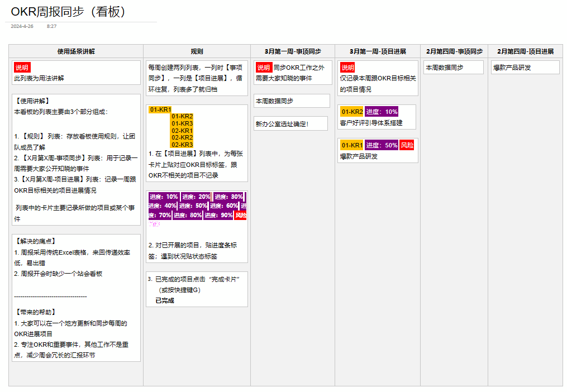
Task: Click the 进度：40% purple tag
Action: [163, 205]
